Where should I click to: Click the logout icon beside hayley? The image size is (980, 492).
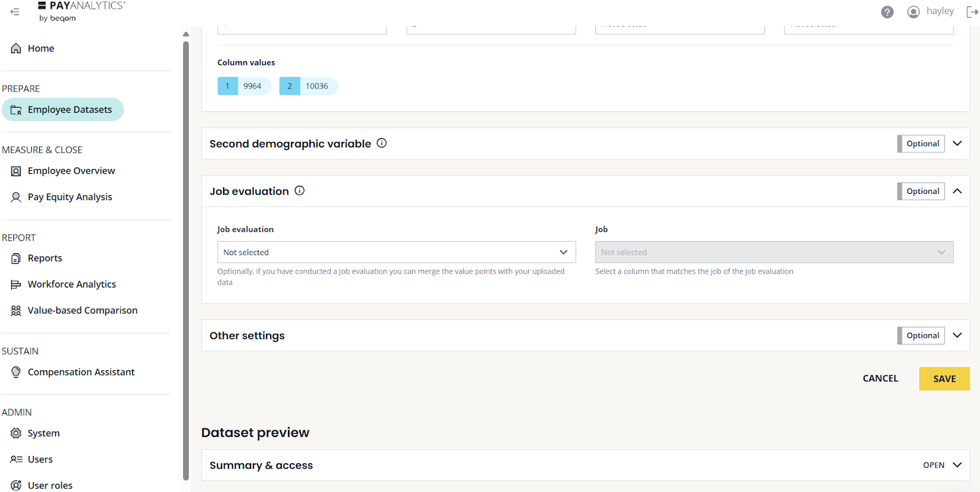click(972, 12)
